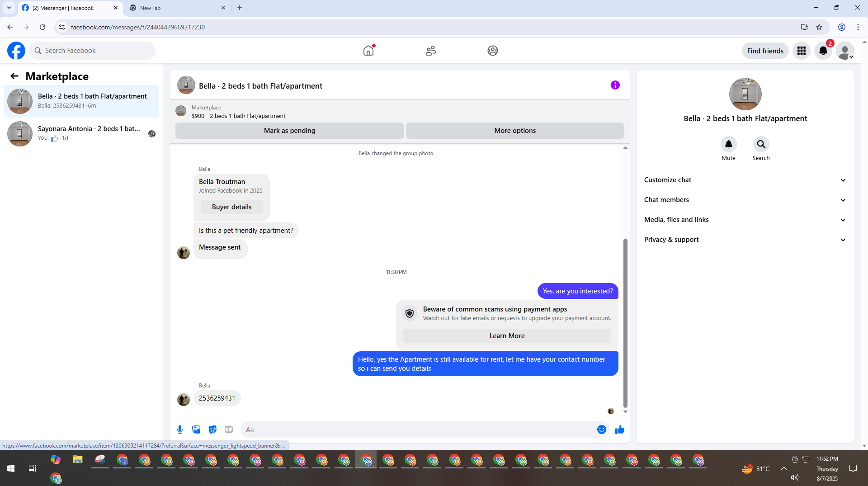Open a new browser tab with plus

pyautogui.click(x=240, y=8)
